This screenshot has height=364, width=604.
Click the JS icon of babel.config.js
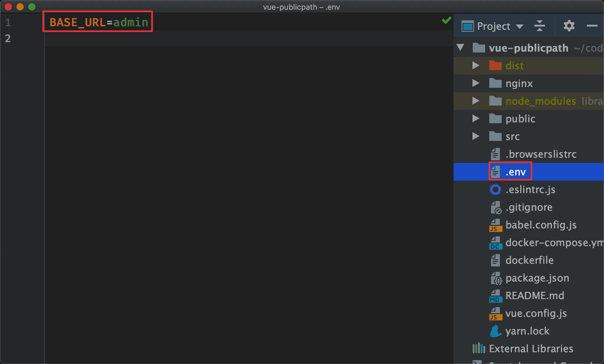(496, 225)
